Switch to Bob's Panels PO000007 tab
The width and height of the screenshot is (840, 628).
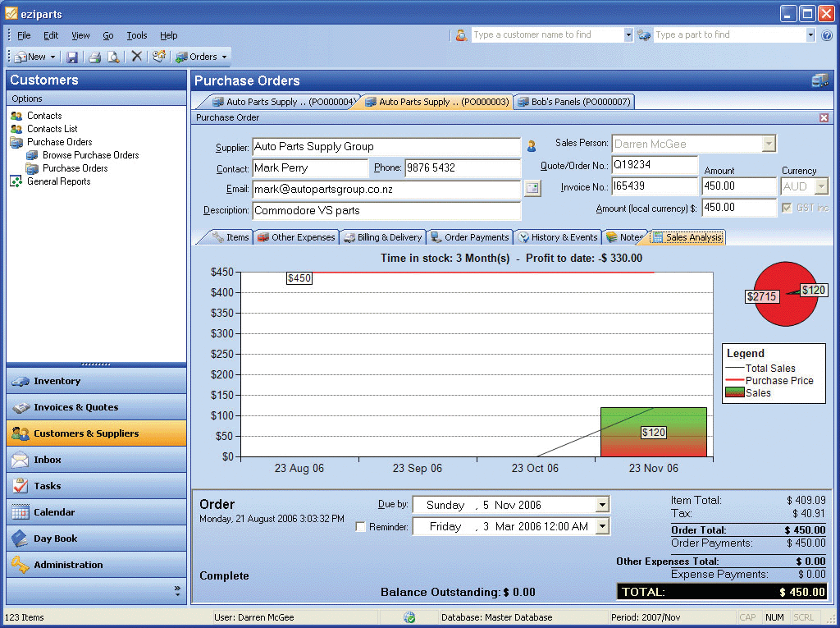point(574,102)
